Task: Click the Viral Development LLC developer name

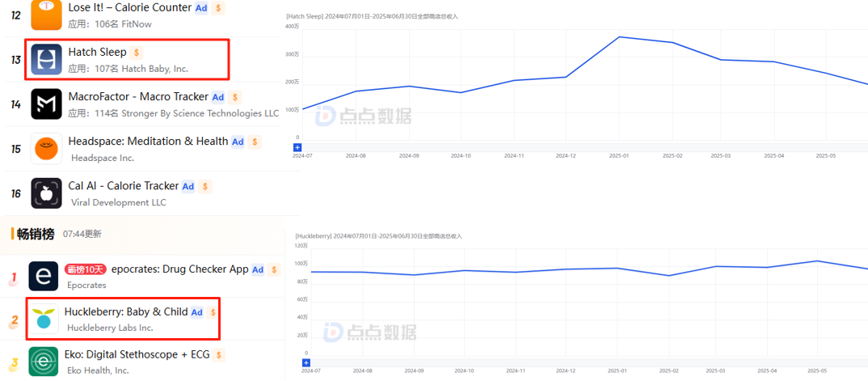Action: (x=118, y=202)
